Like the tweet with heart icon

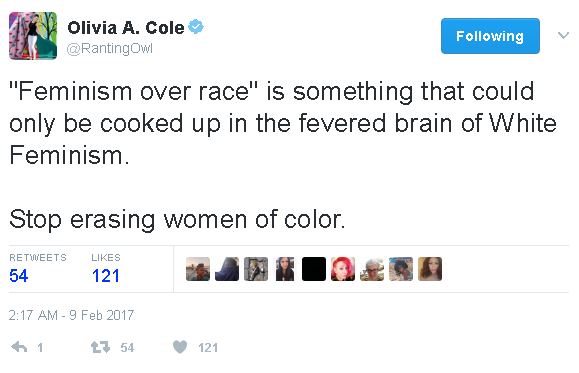[x=180, y=347]
